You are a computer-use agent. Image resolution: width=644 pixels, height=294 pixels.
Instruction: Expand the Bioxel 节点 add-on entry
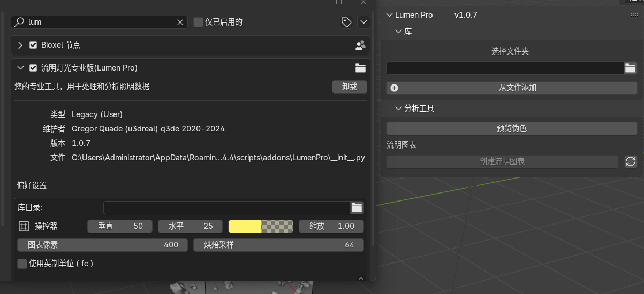point(20,45)
